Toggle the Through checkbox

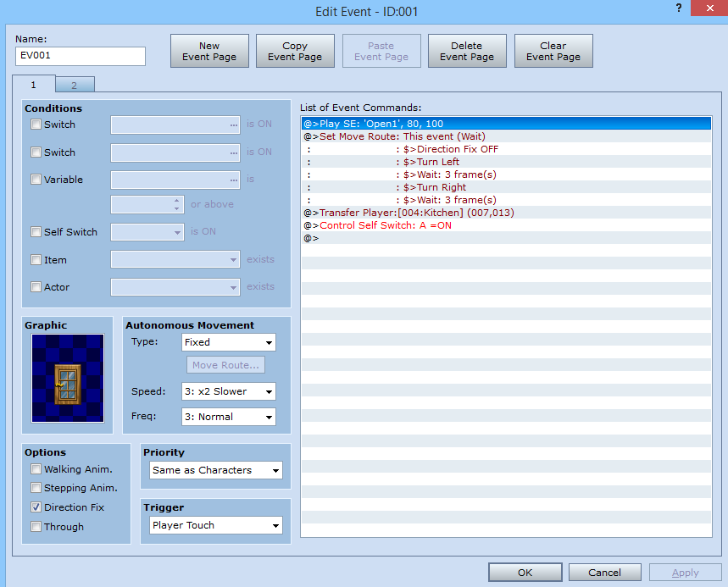click(36, 527)
